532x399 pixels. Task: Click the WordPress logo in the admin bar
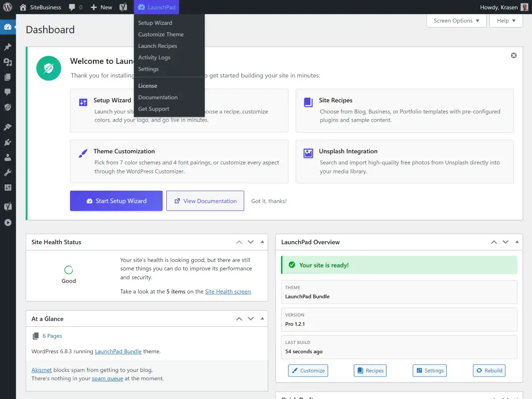click(7, 7)
